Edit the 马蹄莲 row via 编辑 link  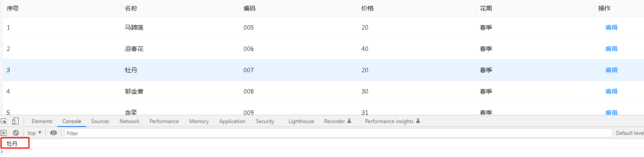tap(611, 27)
